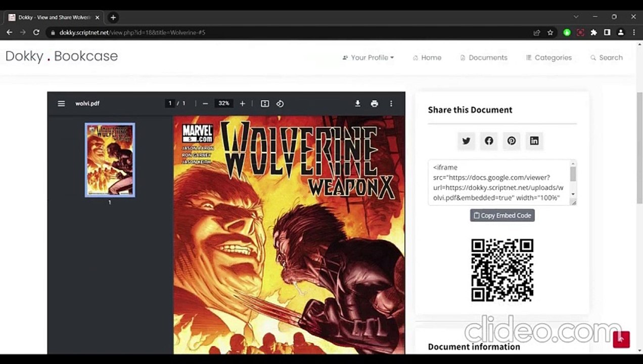
Task: Open Chrome's three-dot menu
Action: click(634, 32)
